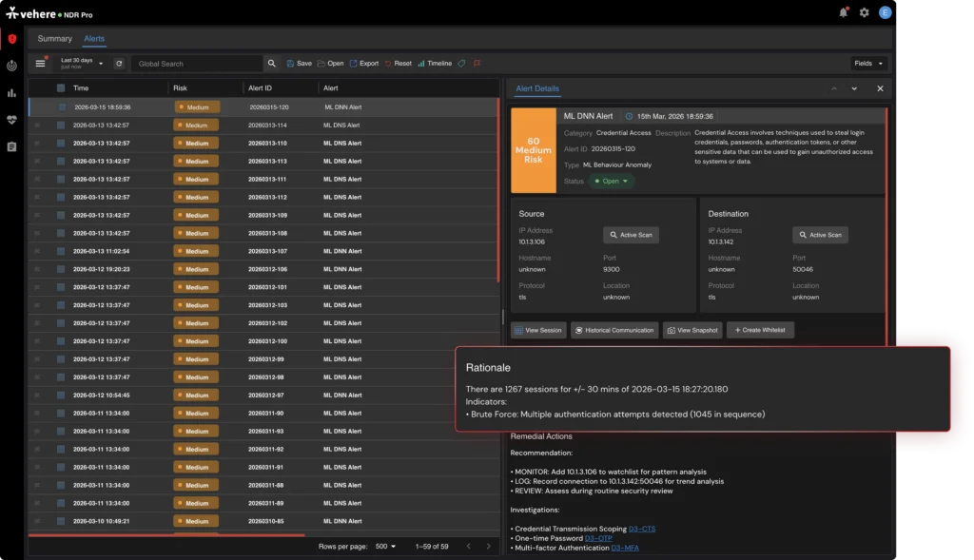Open the analytics bar-chart icon in sidebar
Viewport: 974px width, 560px height.
point(11,93)
